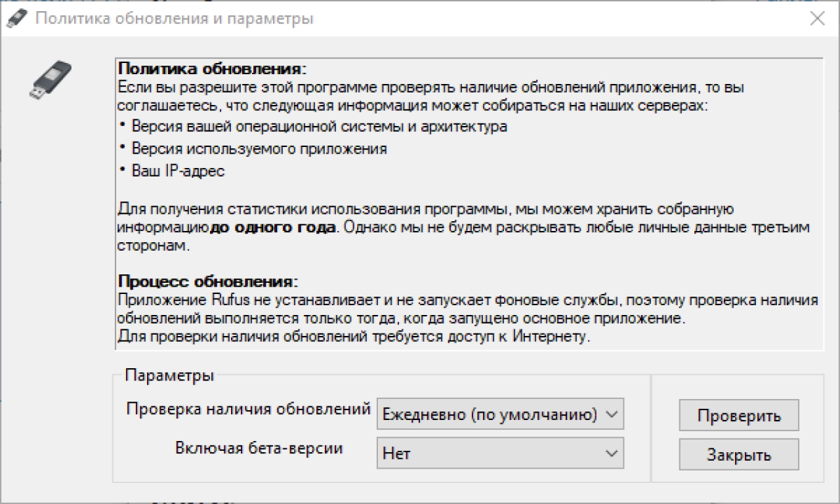Click the small USB icon in title bar
840x504 pixels.
16,18
